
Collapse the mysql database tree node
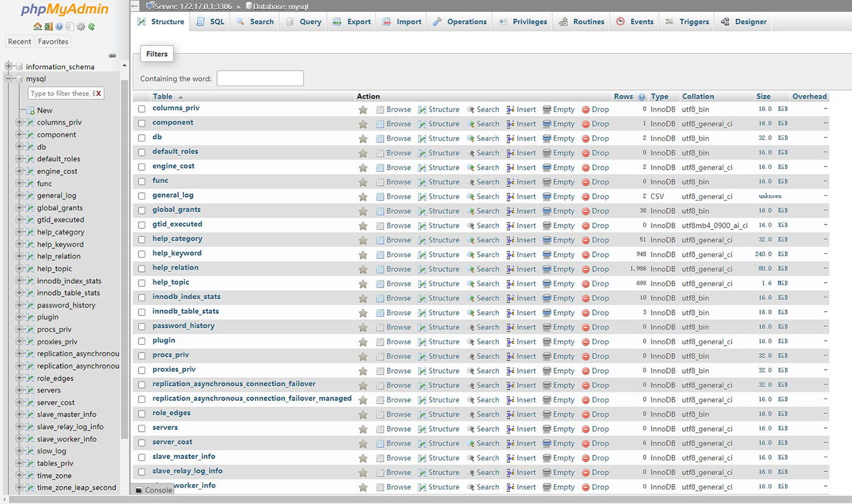point(9,79)
